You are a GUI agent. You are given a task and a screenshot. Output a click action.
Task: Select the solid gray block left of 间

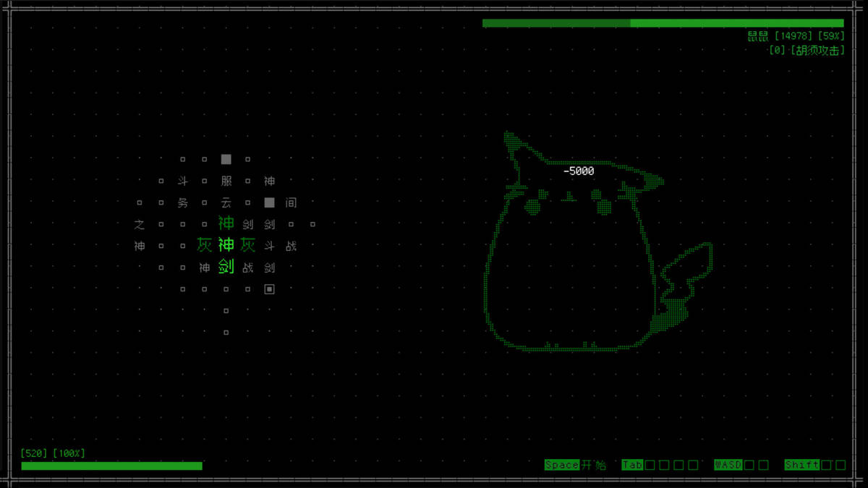click(x=270, y=202)
